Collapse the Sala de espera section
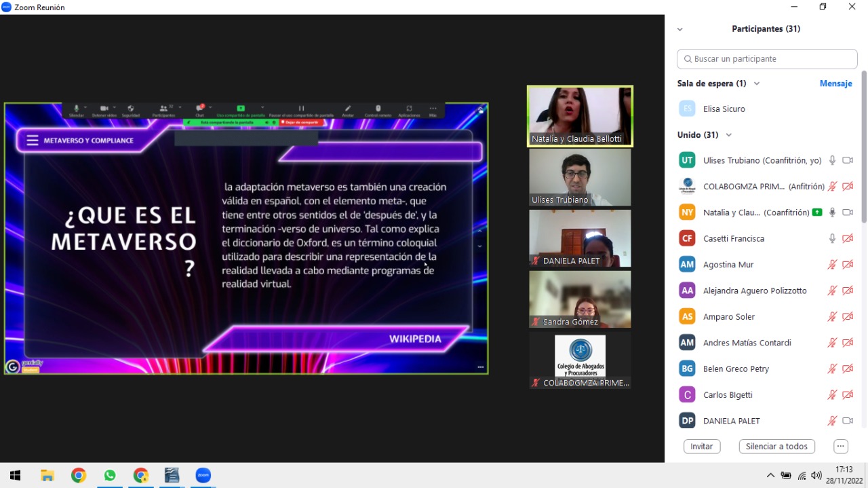Screen dimensions: 868x488 [x=757, y=83]
